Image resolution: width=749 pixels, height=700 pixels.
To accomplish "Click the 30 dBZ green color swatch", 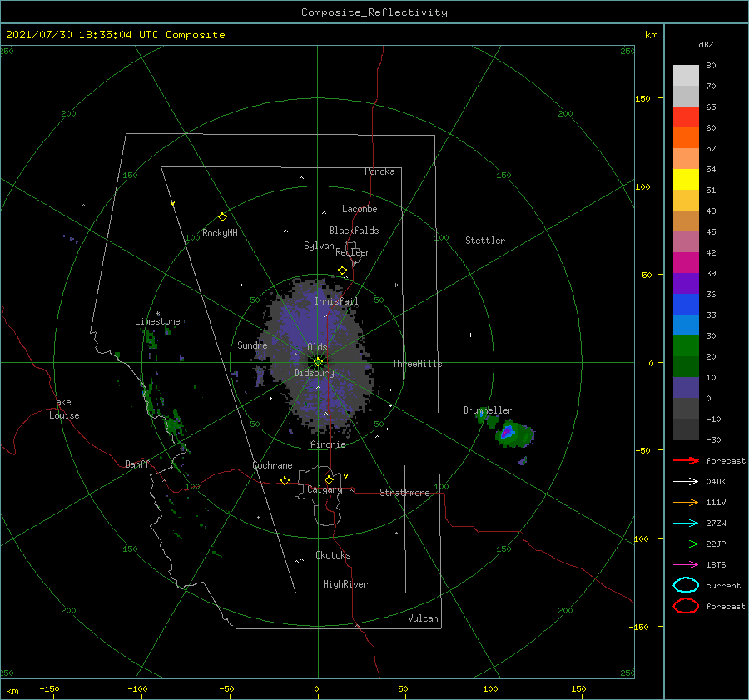I will [686, 345].
